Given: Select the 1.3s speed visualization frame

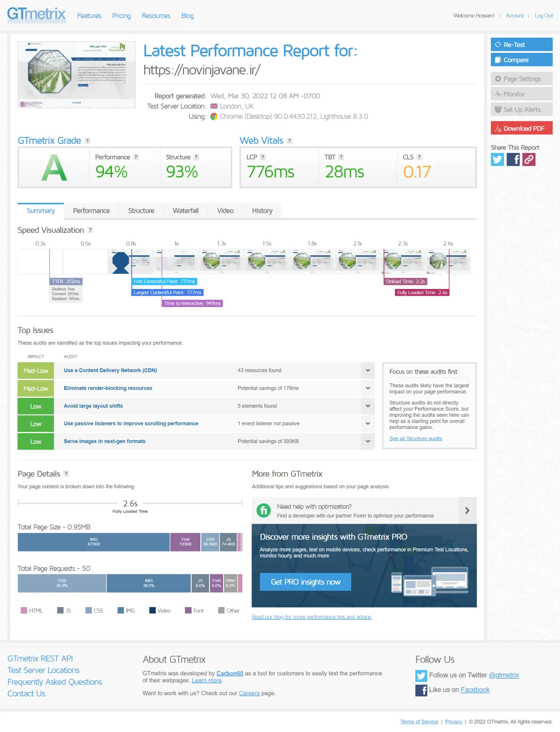Looking at the screenshot, I should [222, 262].
